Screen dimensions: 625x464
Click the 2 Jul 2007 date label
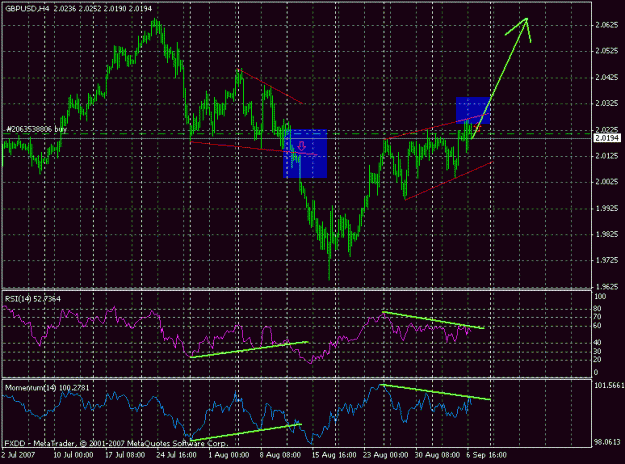(18, 455)
